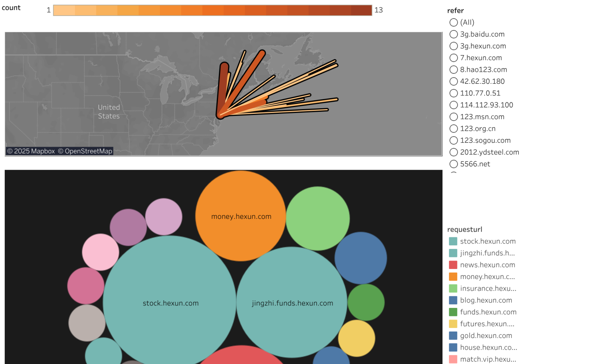Click the funds.hexun.com green legend swatch
This screenshot has width=590, height=364.
click(x=453, y=312)
